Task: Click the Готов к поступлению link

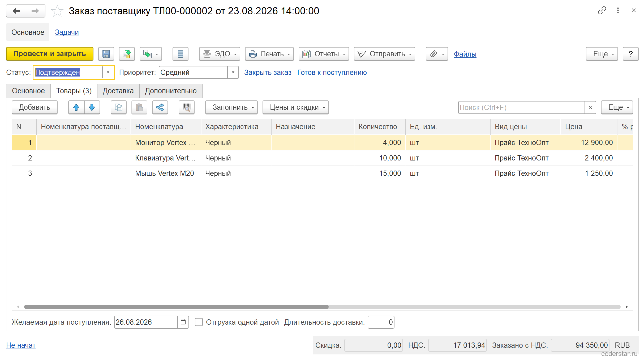Action: pos(332,72)
